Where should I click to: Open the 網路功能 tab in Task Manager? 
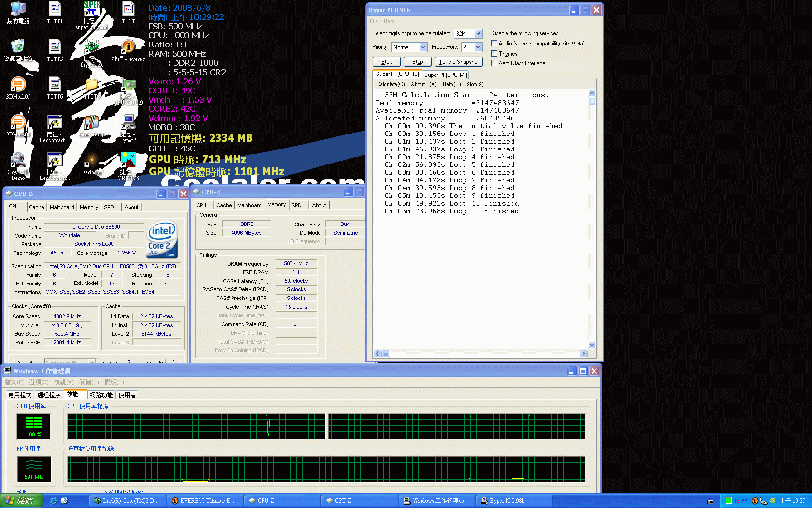coord(101,395)
